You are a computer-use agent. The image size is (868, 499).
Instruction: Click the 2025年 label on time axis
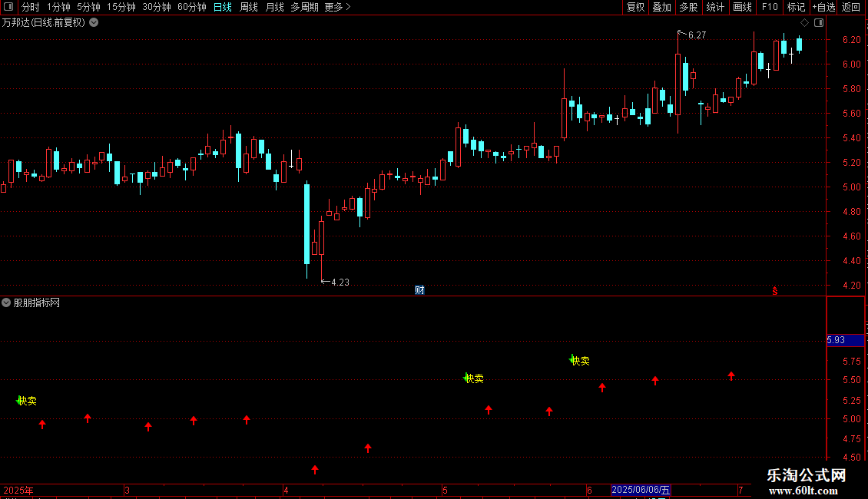tap(18, 490)
